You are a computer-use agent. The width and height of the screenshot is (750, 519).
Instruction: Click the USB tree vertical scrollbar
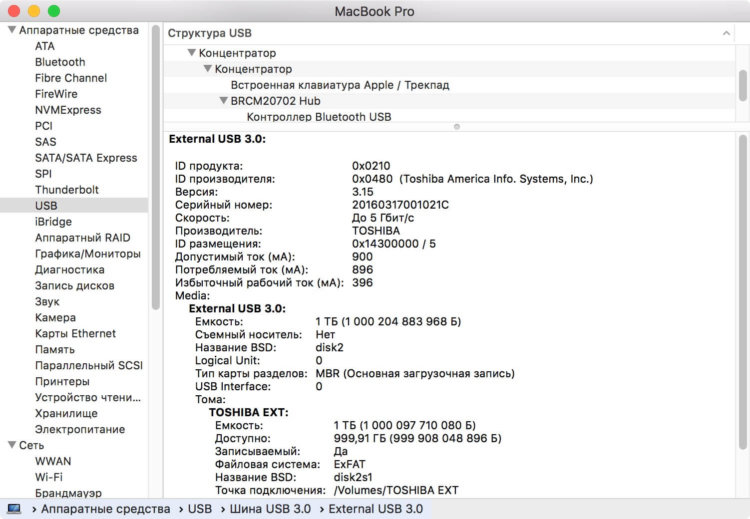point(742,84)
